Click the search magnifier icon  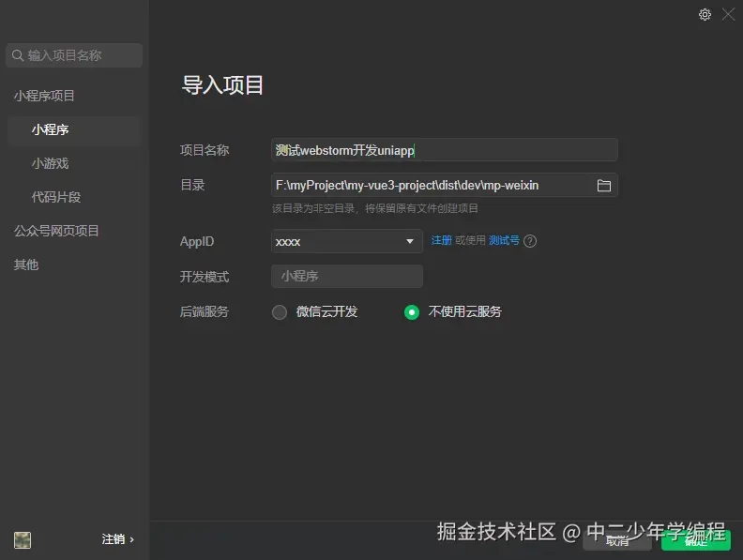click(x=18, y=55)
